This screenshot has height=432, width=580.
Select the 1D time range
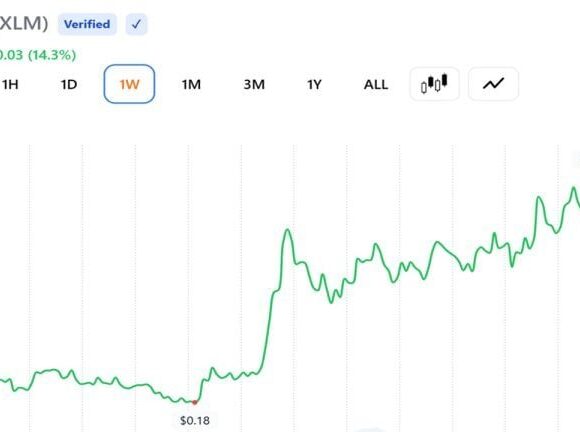69,85
